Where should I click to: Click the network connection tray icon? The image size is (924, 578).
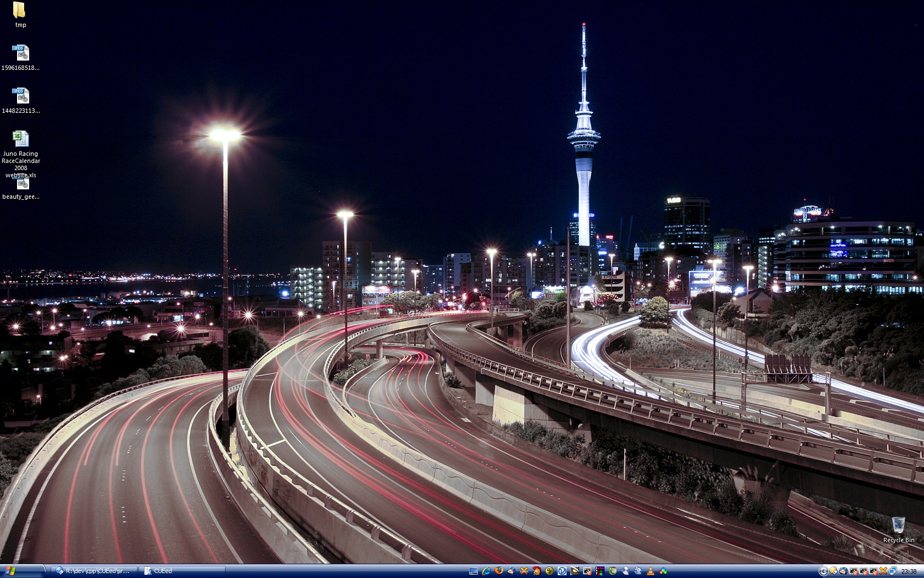pyautogui.click(x=893, y=571)
